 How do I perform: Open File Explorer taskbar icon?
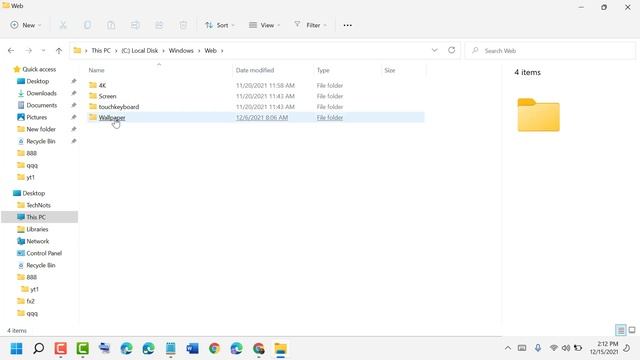pos(280,349)
